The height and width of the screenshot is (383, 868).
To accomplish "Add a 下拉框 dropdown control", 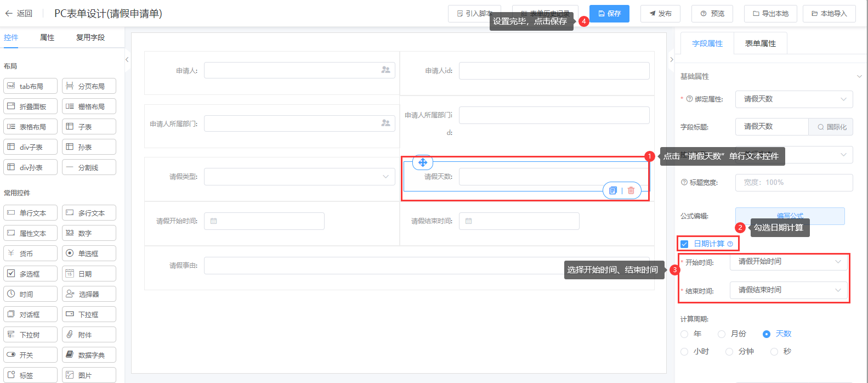I will [89, 314].
